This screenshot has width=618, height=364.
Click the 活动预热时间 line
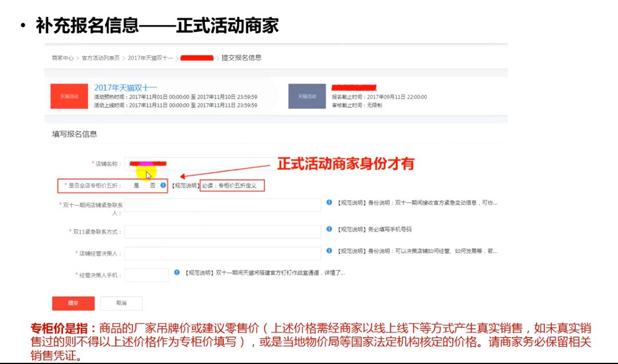point(176,97)
